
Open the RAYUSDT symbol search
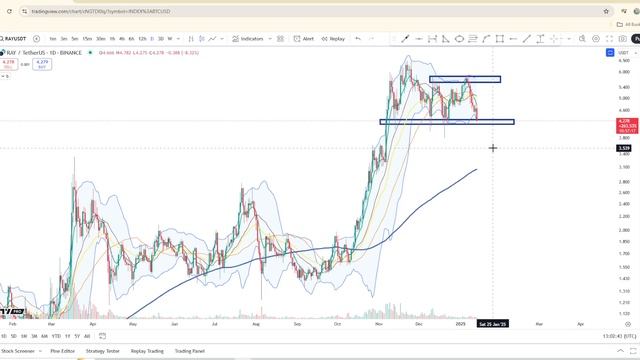[14, 39]
